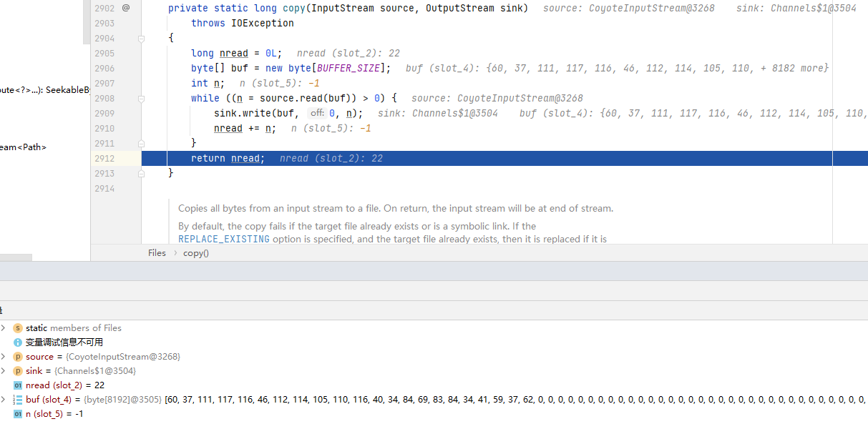Click line number 2906 in the gutter
This screenshot has height=429, width=868.
click(104, 68)
